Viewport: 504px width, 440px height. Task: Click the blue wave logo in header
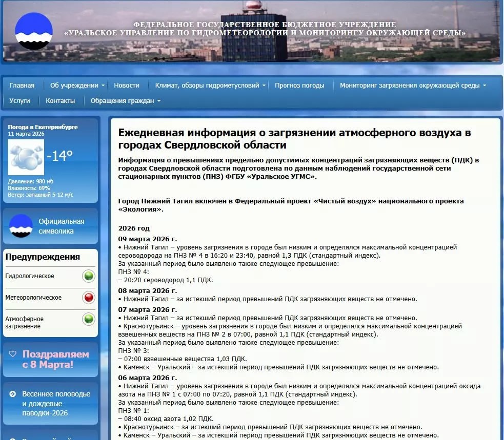tap(34, 31)
